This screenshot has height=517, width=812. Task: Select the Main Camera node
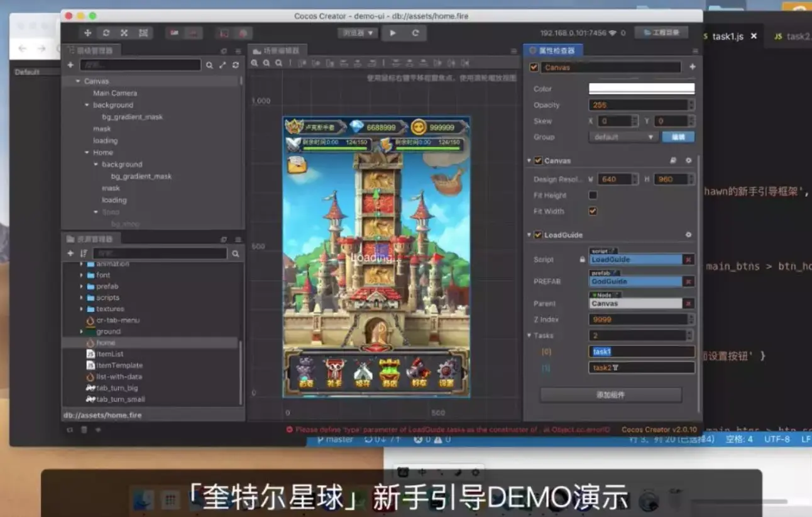[115, 93]
